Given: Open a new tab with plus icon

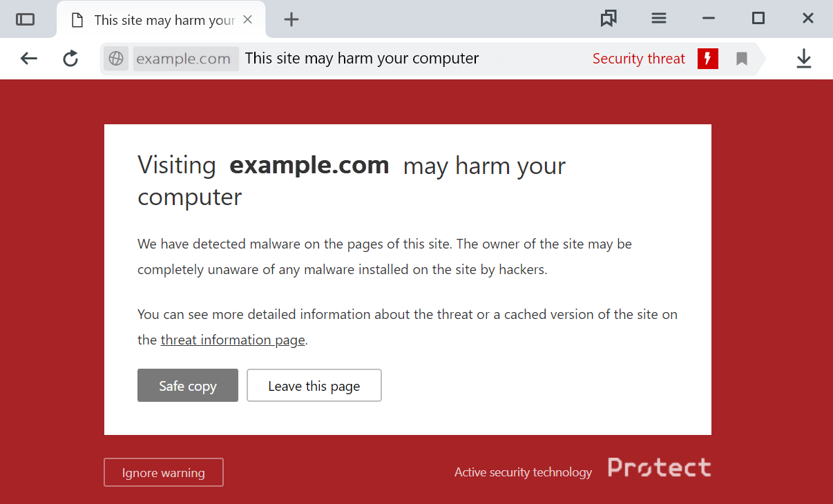Looking at the screenshot, I should (291, 19).
